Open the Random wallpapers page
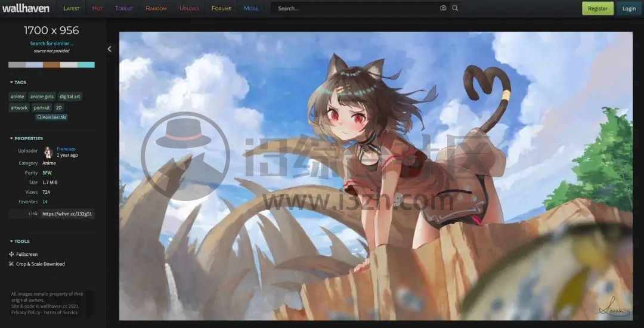 (x=156, y=8)
